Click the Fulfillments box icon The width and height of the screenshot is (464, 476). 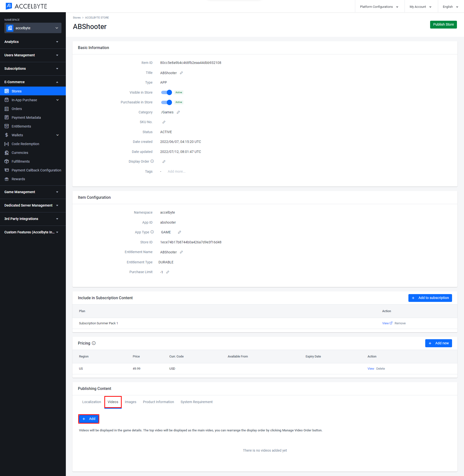(7, 161)
